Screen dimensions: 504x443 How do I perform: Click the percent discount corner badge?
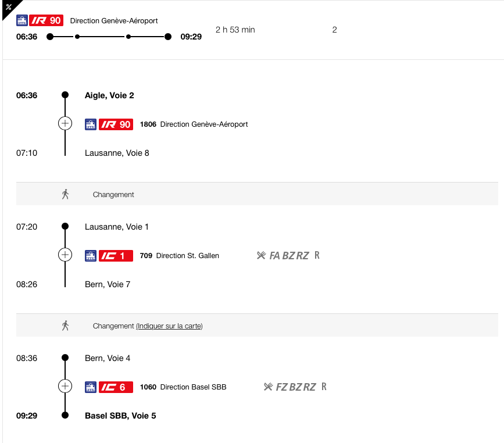9,7
